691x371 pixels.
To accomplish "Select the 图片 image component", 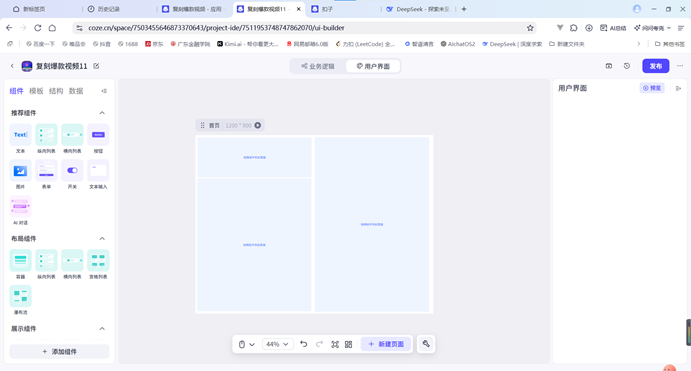I will click(x=20, y=171).
